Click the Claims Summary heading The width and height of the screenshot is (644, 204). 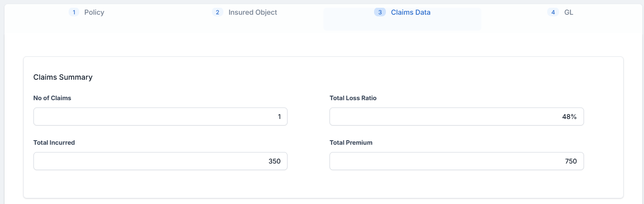[x=63, y=77]
